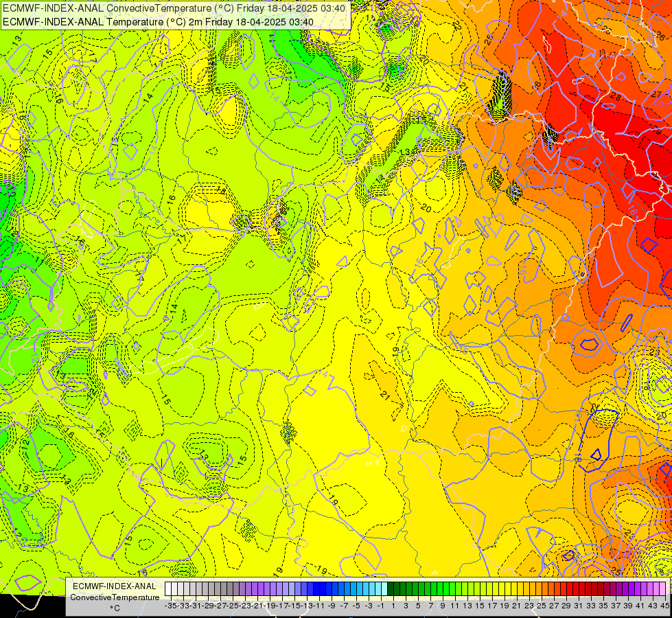Click the 45 value on the legend scale
The height and width of the screenshot is (618, 672).
(664, 606)
